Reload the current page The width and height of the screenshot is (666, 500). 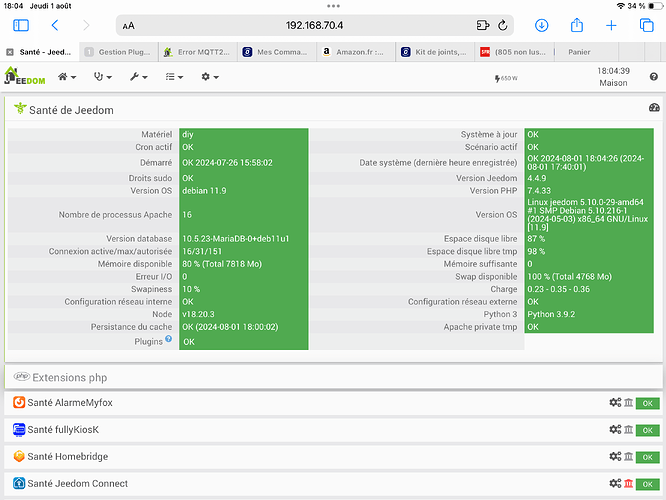[x=502, y=25]
